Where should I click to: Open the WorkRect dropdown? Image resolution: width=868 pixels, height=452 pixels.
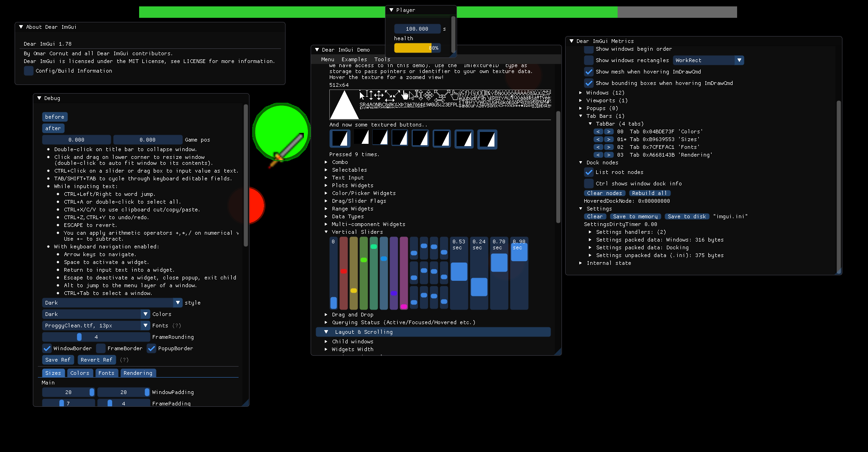click(x=708, y=60)
